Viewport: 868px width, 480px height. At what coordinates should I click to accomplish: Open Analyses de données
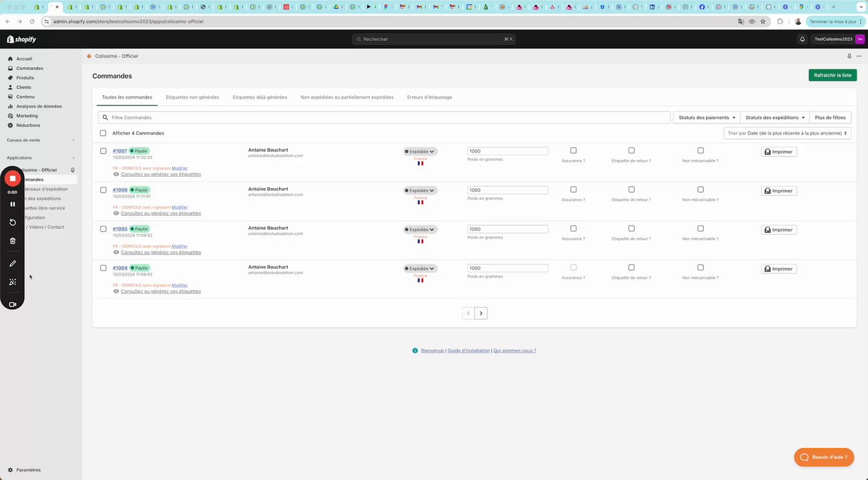coord(39,106)
